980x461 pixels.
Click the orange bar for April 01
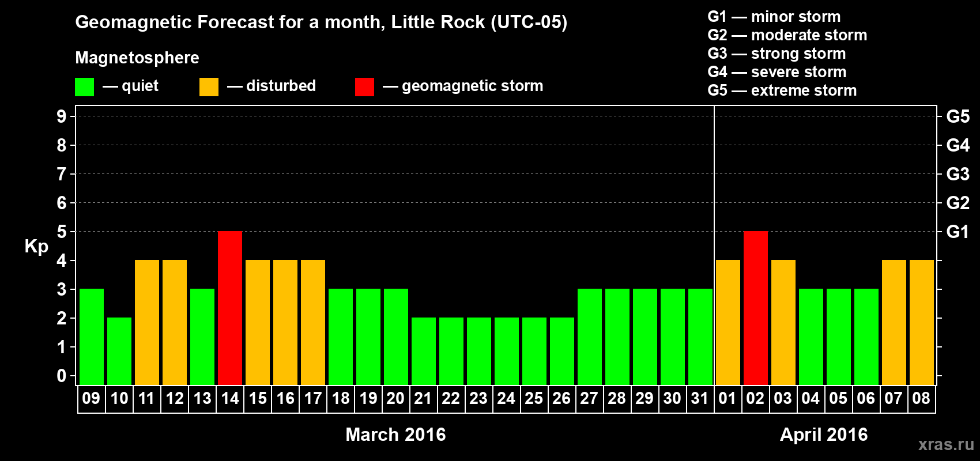(x=728, y=323)
